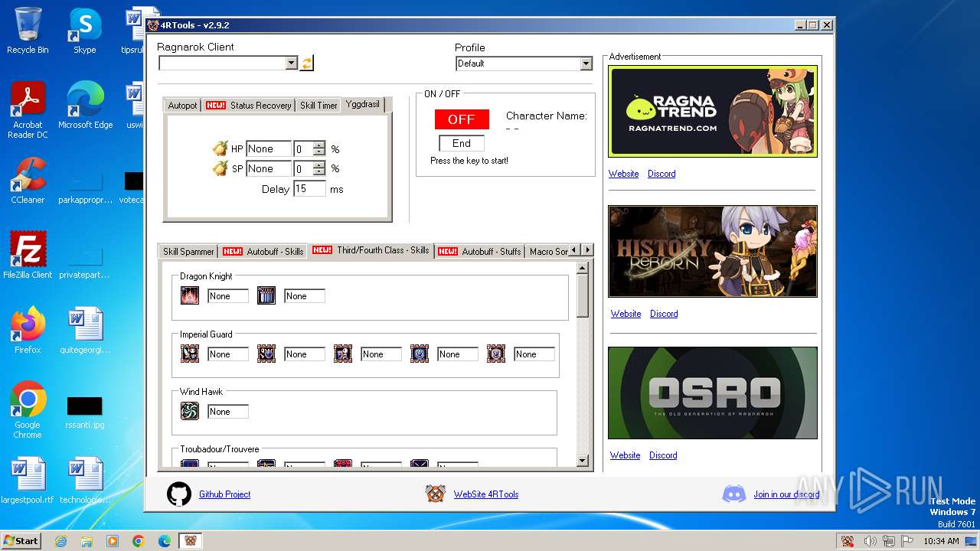Screen dimensions: 980x551
Task: Click Join in our discord link
Action: point(786,494)
